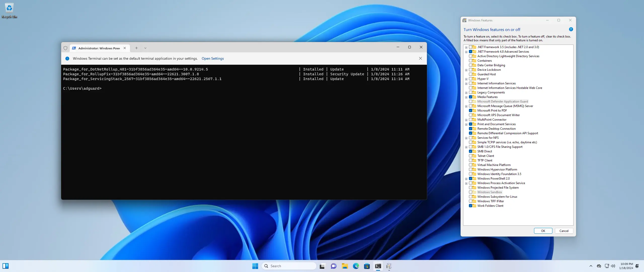This screenshot has width=644, height=272.
Task: Enable the Telnet Client checkbox
Action: pos(470,156)
